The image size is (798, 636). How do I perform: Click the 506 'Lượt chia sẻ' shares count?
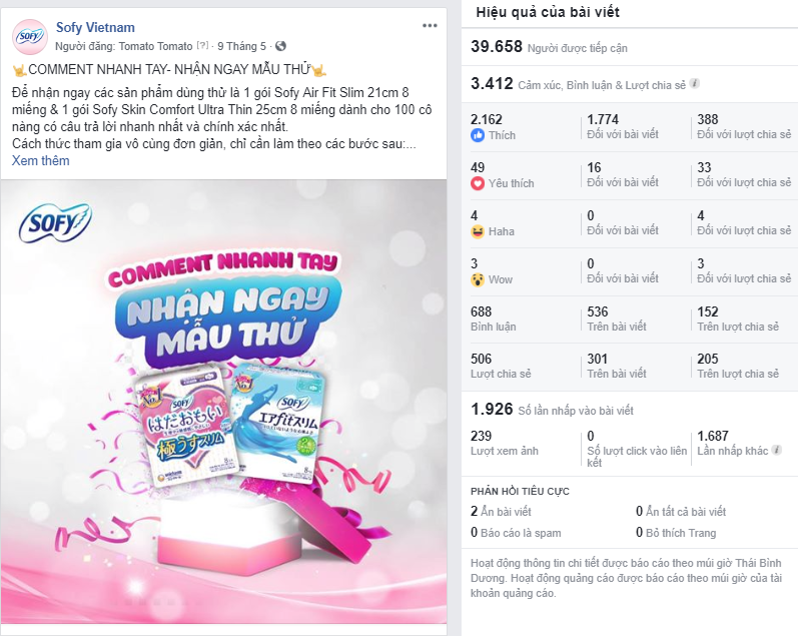pyautogui.click(x=501, y=366)
